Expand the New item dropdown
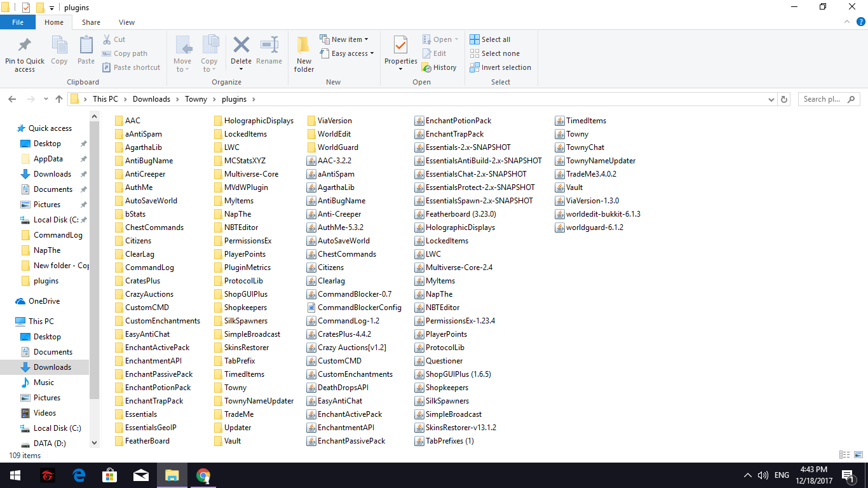The width and height of the screenshot is (868, 488). pos(344,39)
